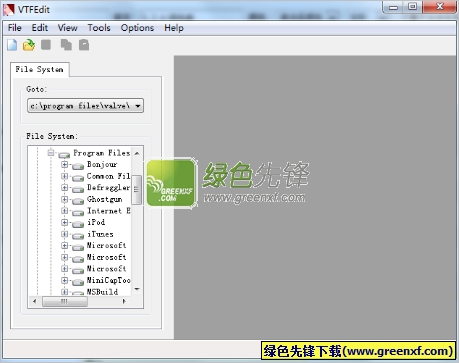Click the tree horizontal scrollbar thumb
Viewport: 459px width, 363px height.
[65, 301]
